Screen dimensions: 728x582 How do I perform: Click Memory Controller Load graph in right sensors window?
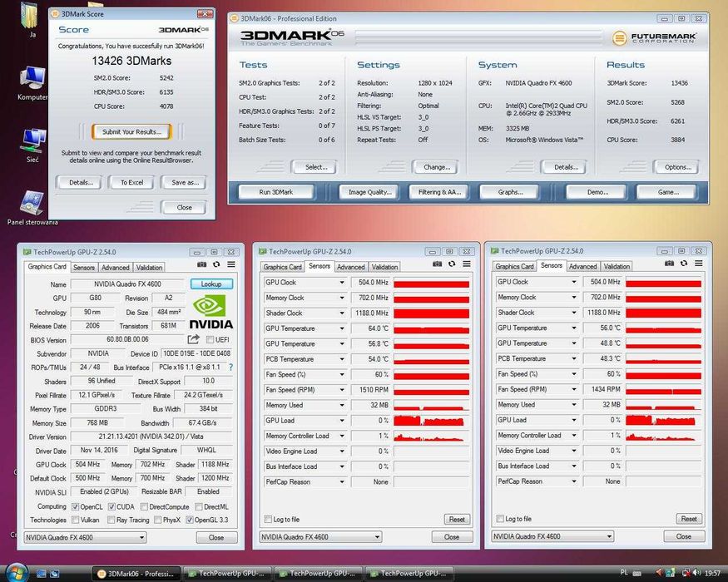[663, 436]
